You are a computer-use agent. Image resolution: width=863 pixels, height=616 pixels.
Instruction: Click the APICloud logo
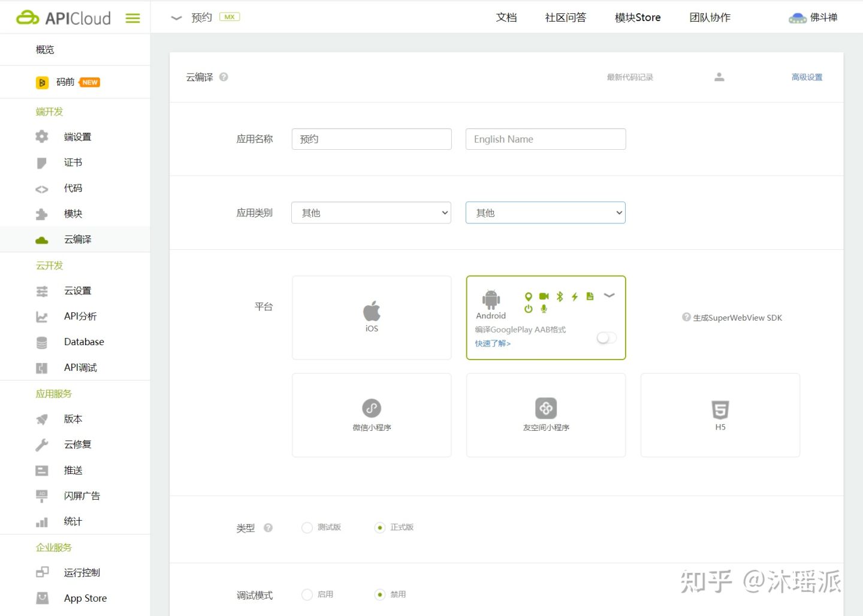[64, 18]
